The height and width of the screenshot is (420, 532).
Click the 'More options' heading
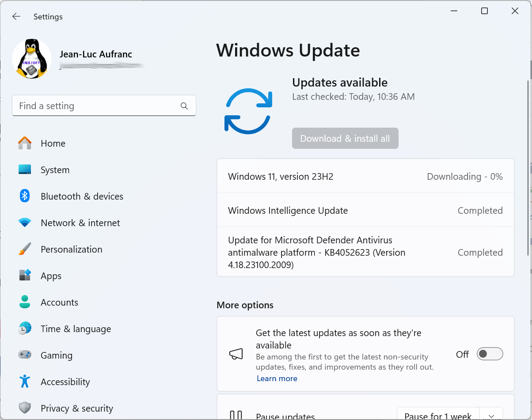click(x=245, y=305)
